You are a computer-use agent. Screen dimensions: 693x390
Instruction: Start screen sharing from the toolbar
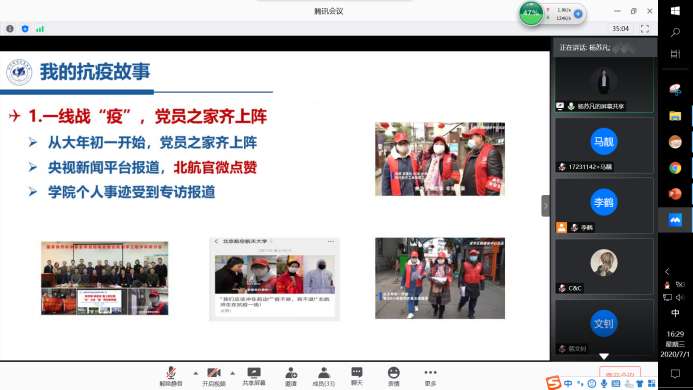(254, 376)
